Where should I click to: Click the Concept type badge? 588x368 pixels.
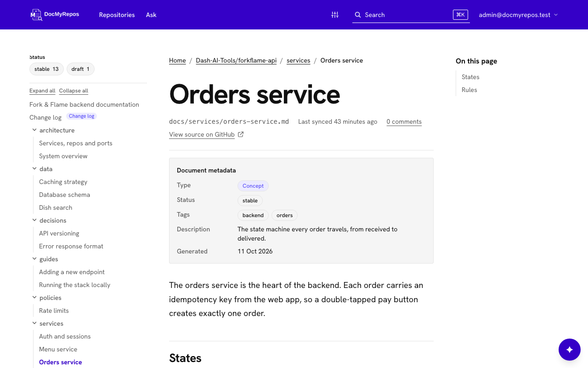253,186
